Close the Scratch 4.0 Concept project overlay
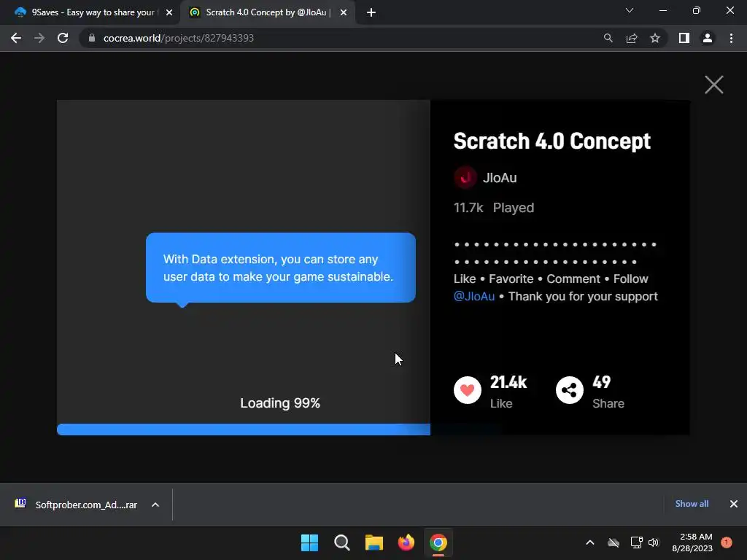Screen dimensions: 747x560 click(713, 85)
